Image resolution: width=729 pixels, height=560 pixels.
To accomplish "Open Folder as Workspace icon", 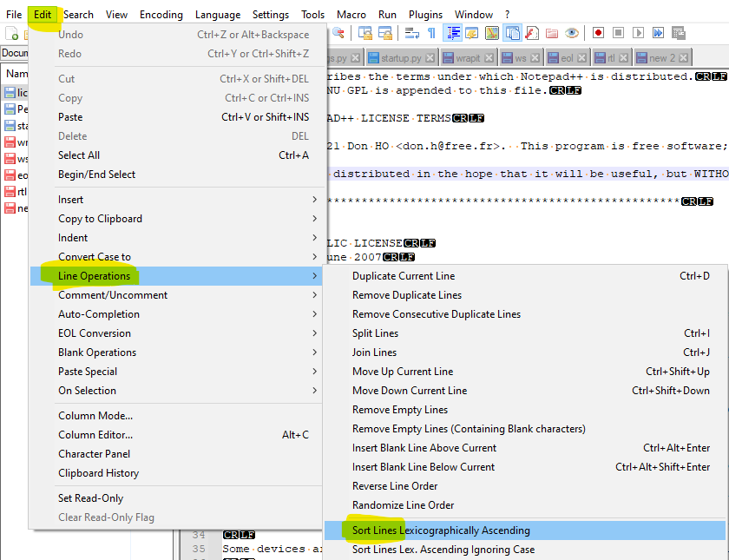I will pos(552,33).
